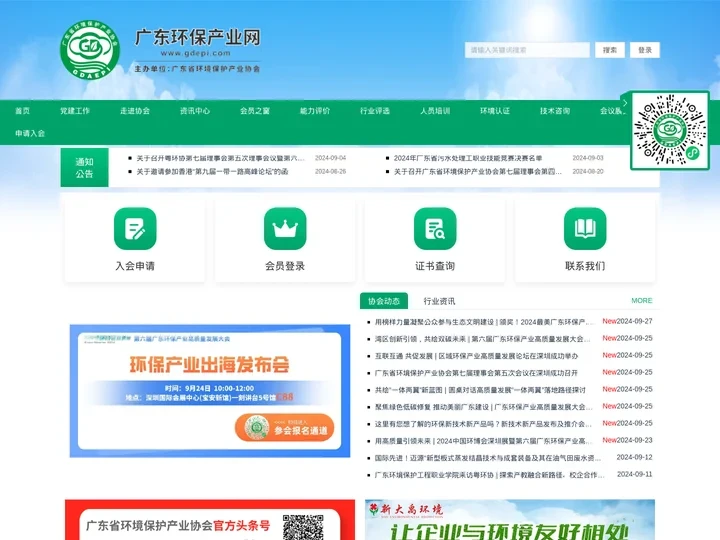Click the orange 参会报名通道 button
The image size is (720, 540).
point(284,428)
